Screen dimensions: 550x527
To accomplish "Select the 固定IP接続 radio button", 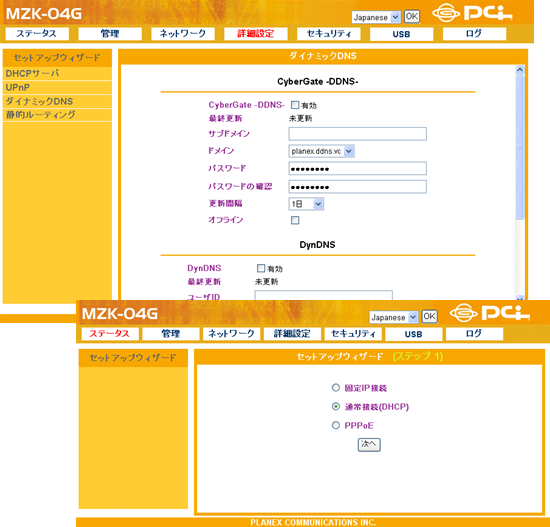I will 336,387.
